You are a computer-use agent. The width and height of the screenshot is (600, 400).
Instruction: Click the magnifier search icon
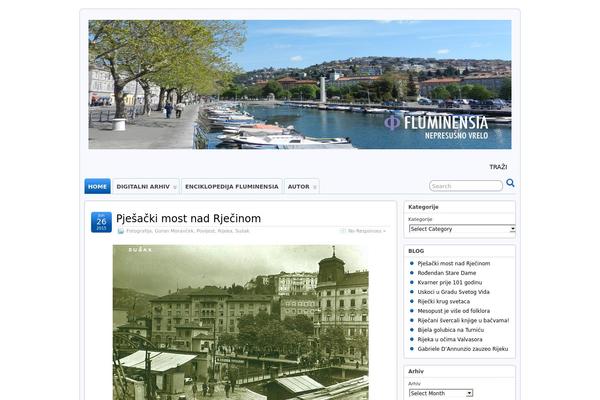[x=510, y=184]
